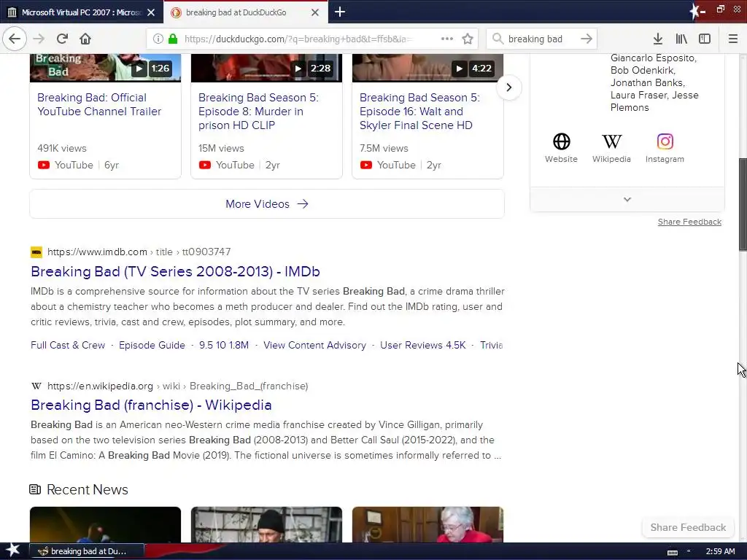Submit search with the arrow button

(x=587, y=39)
